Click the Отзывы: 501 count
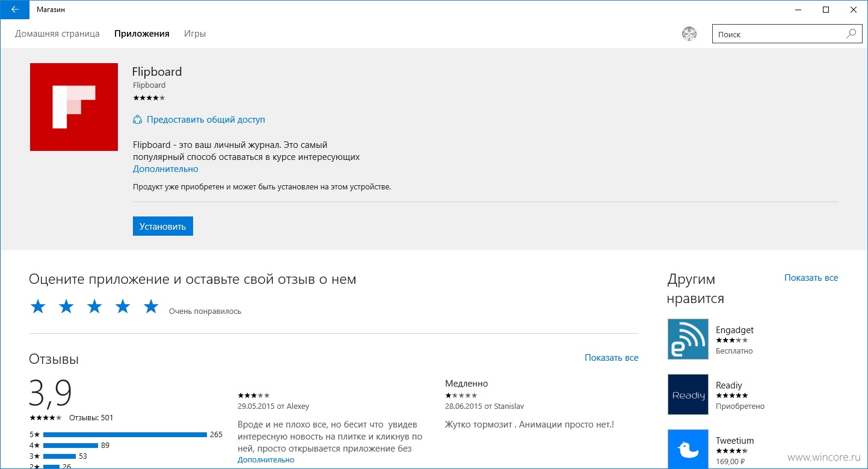Screen dimensions: 868x469 coord(91,418)
